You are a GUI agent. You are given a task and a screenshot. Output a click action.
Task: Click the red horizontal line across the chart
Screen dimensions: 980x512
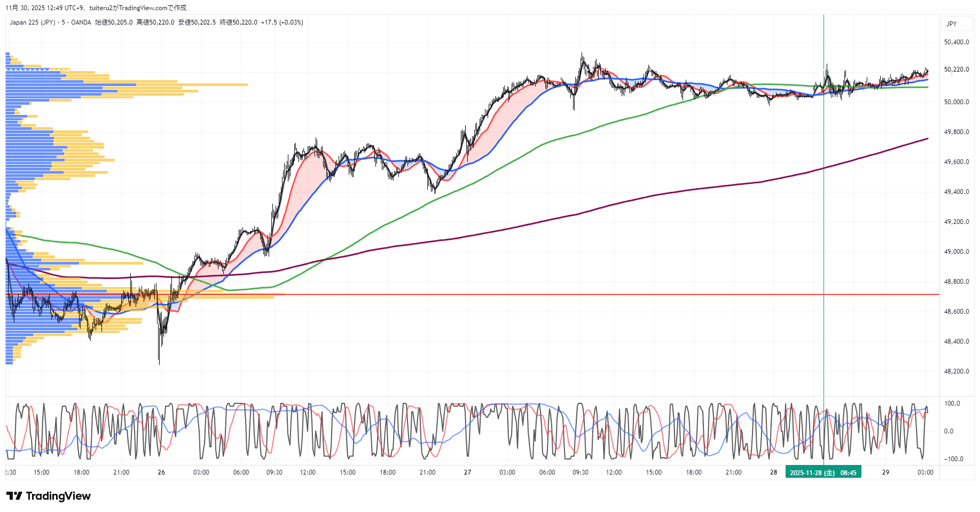pyautogui.click(x=534, y=294)
